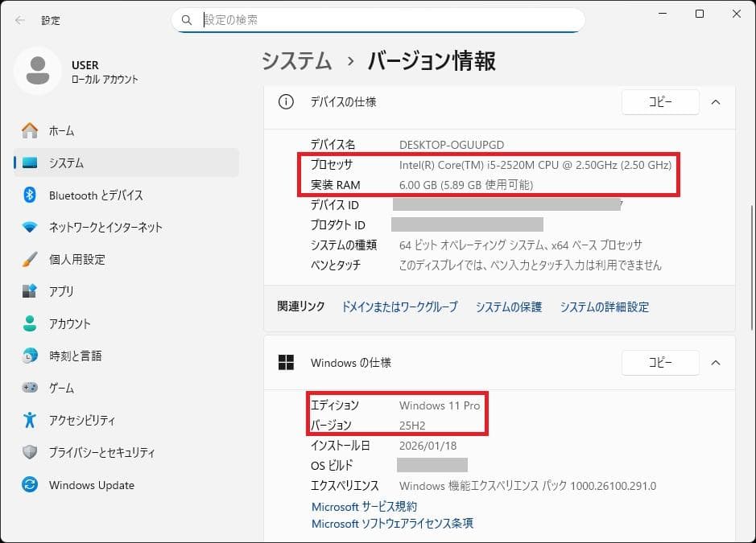
Task: Click the アプリ icon in sidebar
Action: tap(30, 291)
